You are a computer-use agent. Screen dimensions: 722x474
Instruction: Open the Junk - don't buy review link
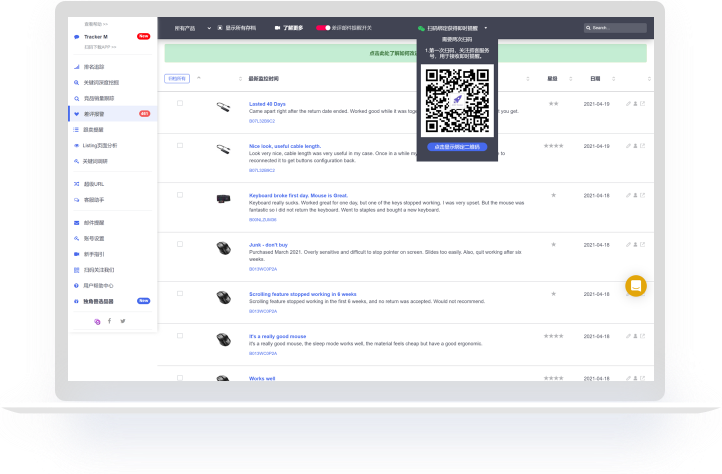click(268, 245)
